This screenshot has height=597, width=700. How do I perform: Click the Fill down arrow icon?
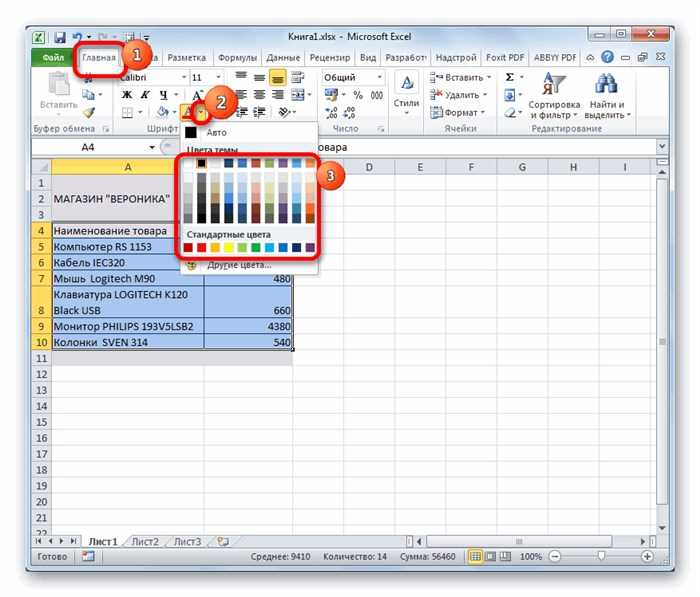point(509,95)
